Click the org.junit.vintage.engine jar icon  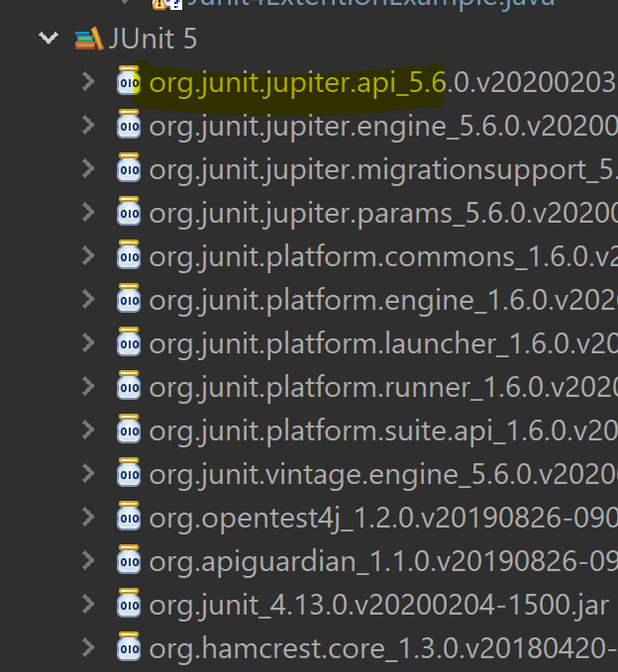pyautogui.click(x=129, y=474)
